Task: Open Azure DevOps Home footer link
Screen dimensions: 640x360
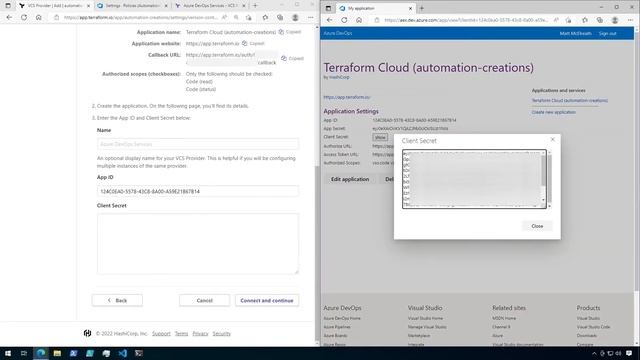Action: click(342, 318)
